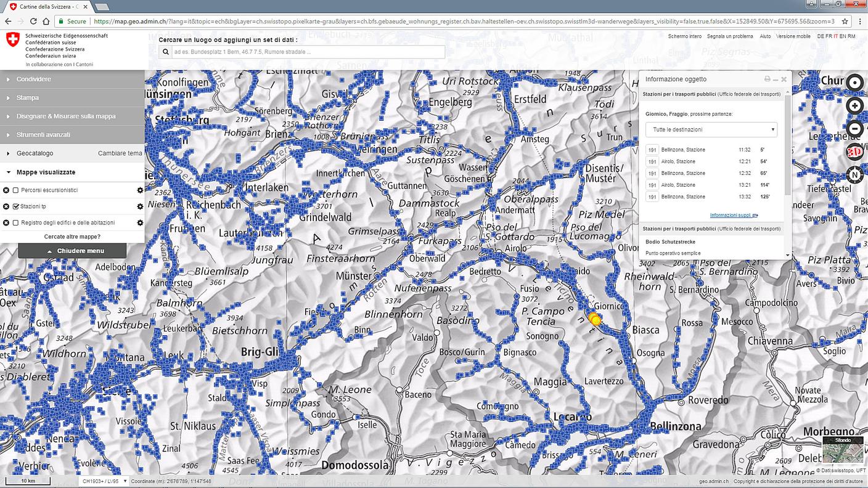
Task: Open the Versione mobile link
Action: click(x=793, y=36)
